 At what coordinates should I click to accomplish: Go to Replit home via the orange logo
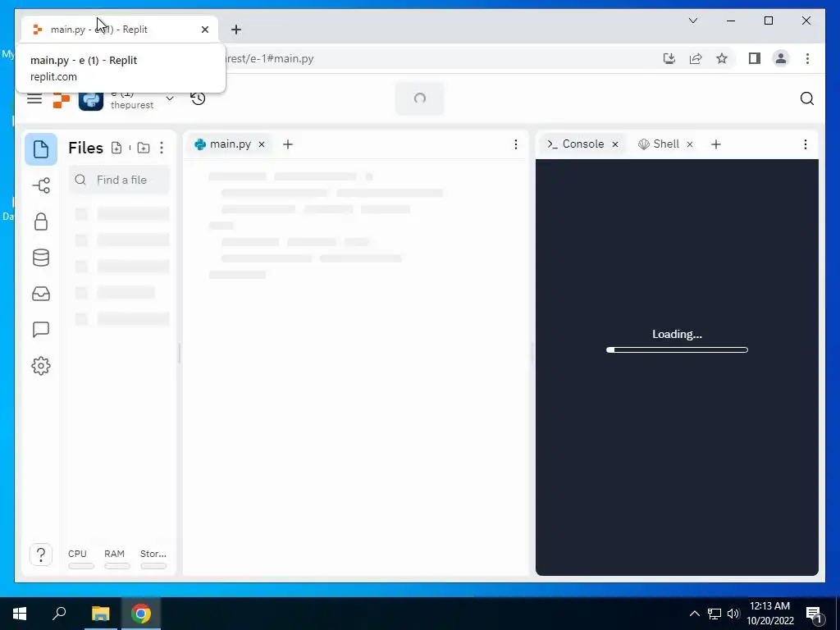point(62,99)
